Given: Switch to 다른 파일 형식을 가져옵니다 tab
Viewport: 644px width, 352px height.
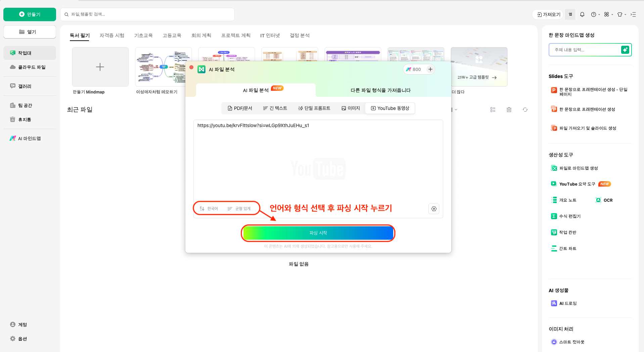Looking at the screenshot, I should pos(380,90).
